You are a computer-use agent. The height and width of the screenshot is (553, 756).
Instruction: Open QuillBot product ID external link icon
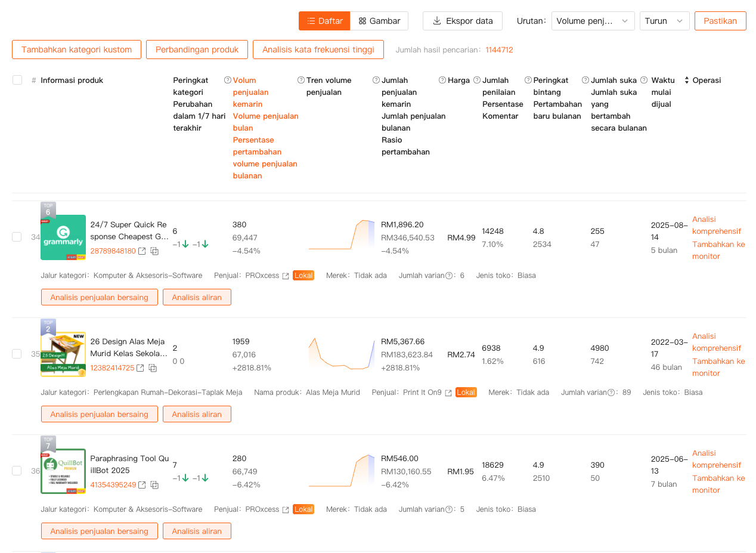142,485
